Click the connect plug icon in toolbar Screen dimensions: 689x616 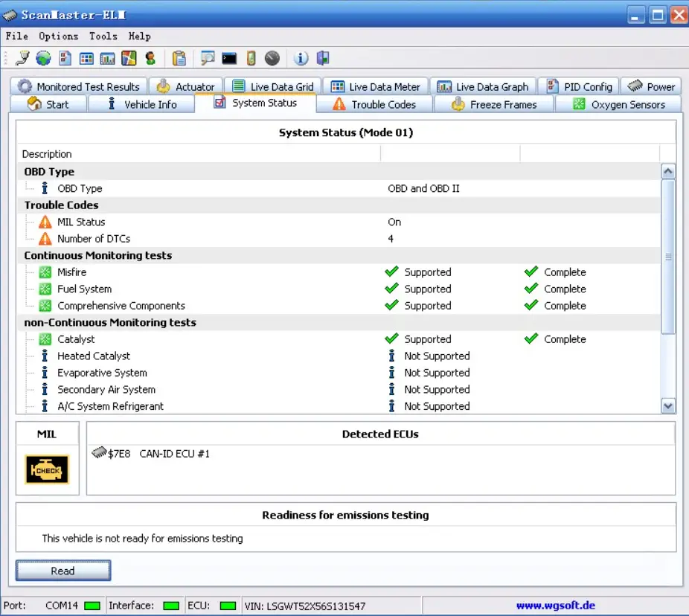(22, 58)
